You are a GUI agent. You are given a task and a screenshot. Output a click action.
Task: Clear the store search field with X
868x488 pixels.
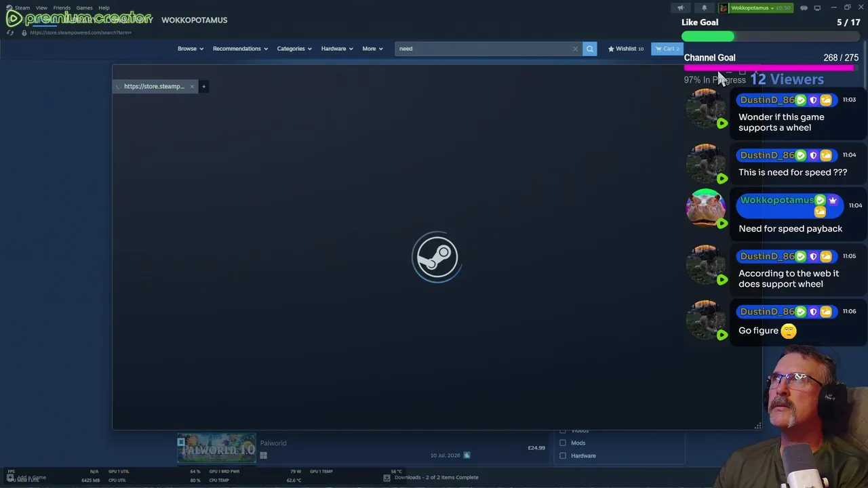point(575,49)
